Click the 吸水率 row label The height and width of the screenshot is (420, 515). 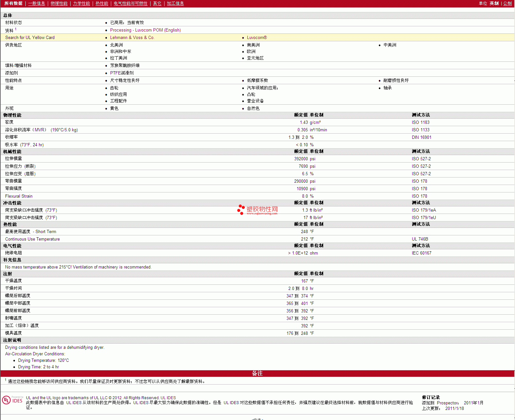[24, 145]
